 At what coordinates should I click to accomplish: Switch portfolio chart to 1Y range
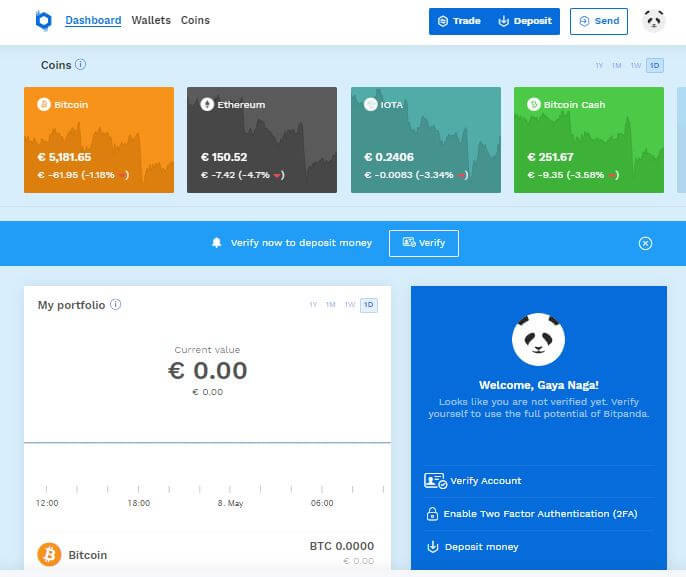[x=313, y=305]
